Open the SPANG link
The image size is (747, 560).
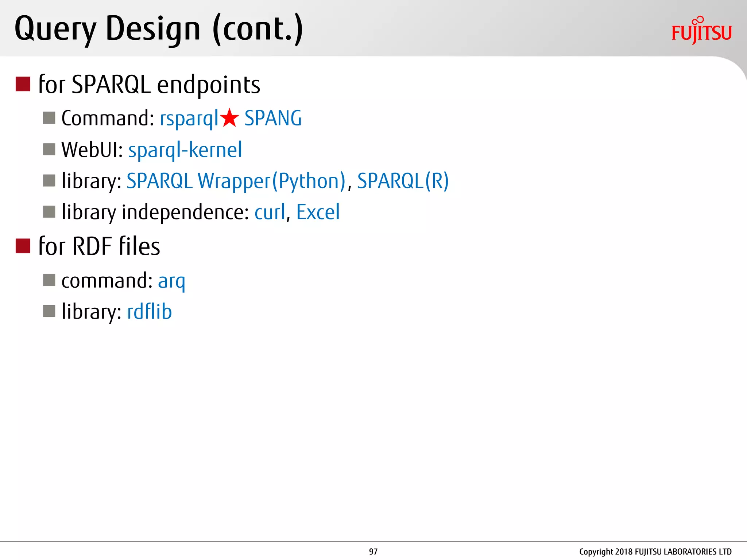click(x=273, y=118)
